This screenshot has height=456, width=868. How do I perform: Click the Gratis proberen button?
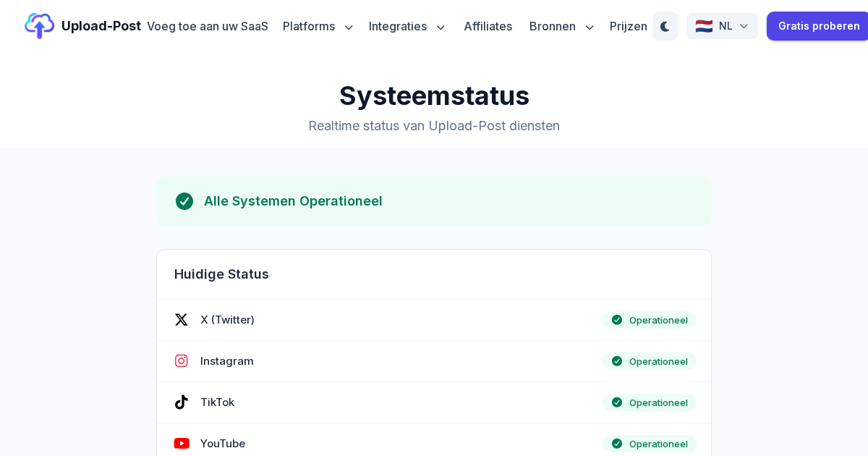(818, 26)
